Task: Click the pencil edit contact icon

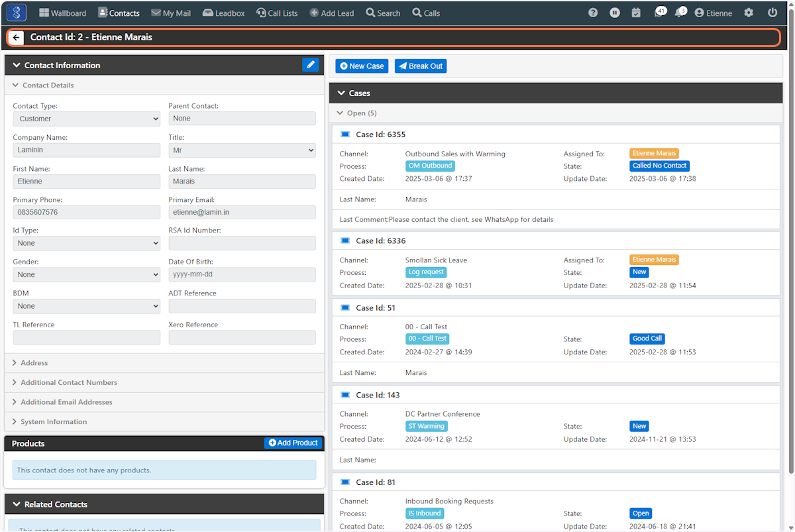Action: coord(310,64)
